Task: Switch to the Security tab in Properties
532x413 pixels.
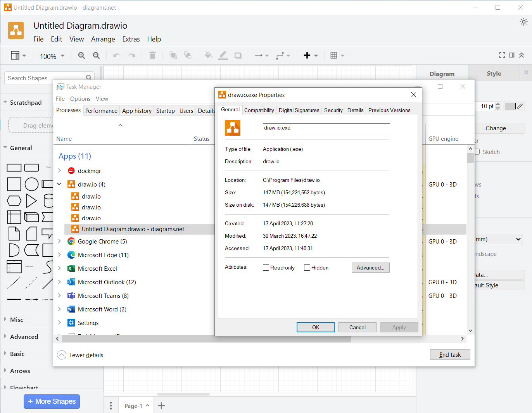Action: click(333, 110)
